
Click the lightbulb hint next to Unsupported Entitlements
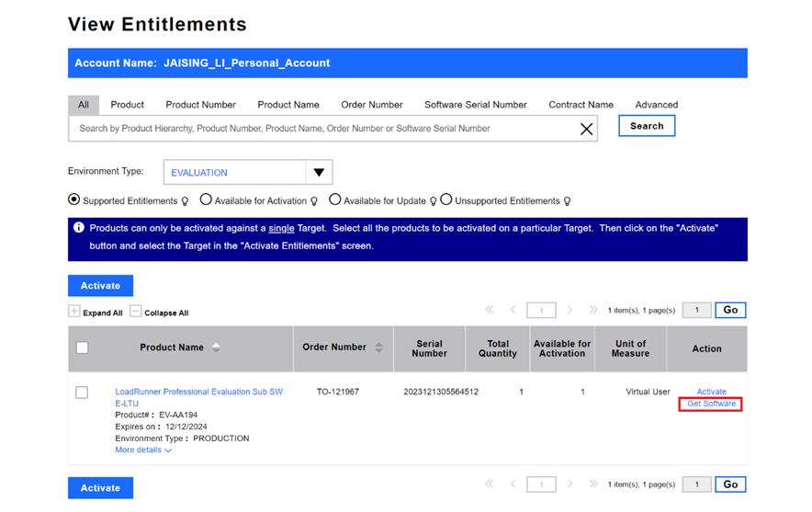coord(567,201)
